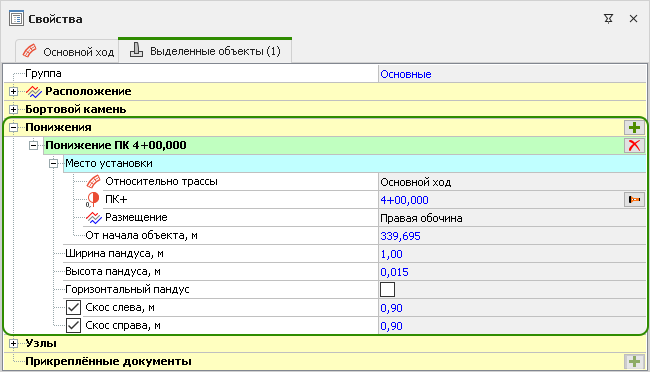Screen dimensions: 650x372
Task: Edit От начала объекта value 339,695
Action: coord(512,236)
